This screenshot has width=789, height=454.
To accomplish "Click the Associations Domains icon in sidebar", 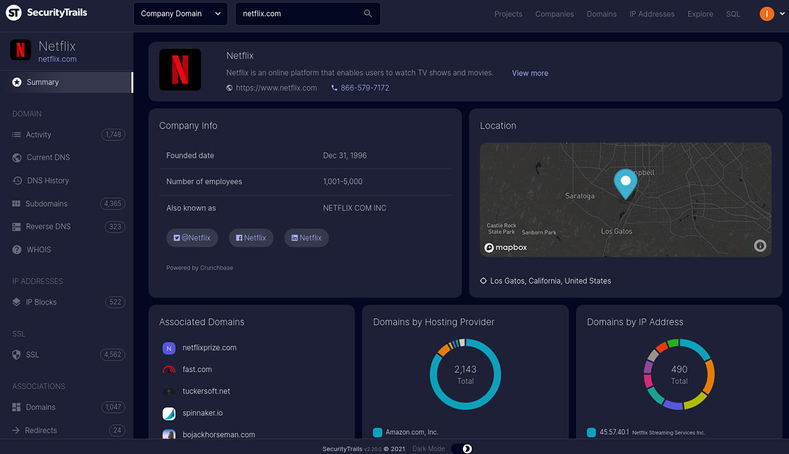I will tap(16, 407).
